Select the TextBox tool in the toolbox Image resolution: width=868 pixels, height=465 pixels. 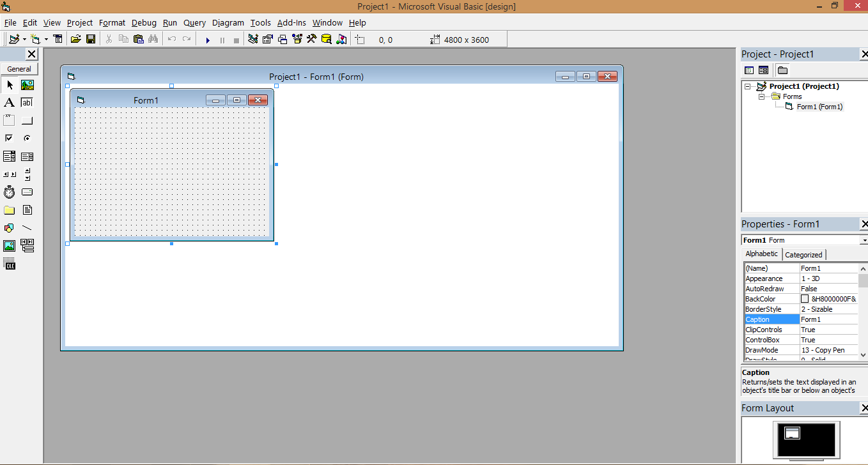point(27,102)
